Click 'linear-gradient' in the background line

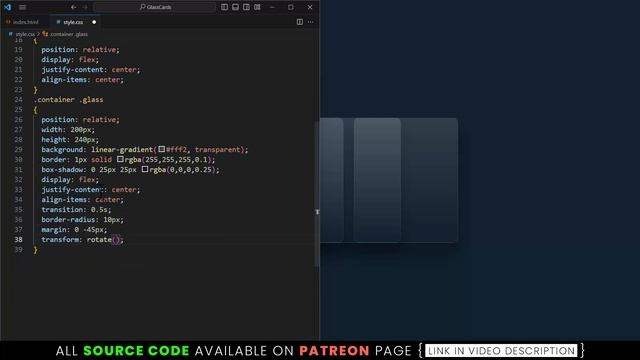pyautogui.click(x=122, y=149)
